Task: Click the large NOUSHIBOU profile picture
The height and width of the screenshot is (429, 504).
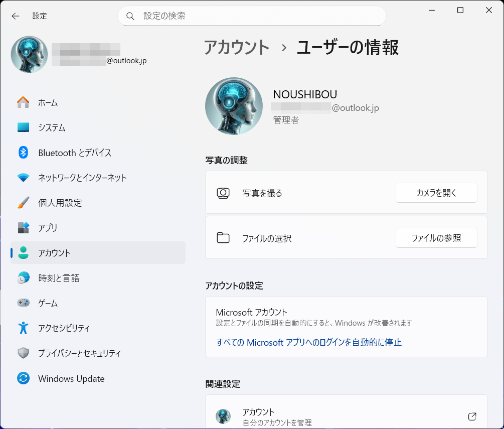Action: (234, 106)
